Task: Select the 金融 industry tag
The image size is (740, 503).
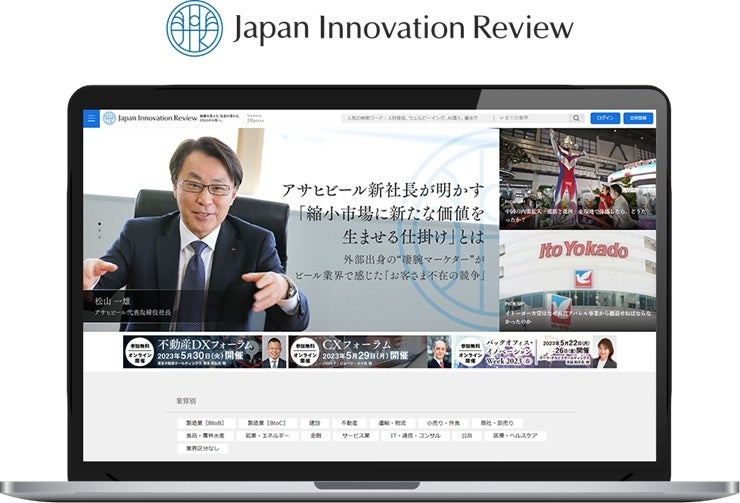Action: click(316, 436)
